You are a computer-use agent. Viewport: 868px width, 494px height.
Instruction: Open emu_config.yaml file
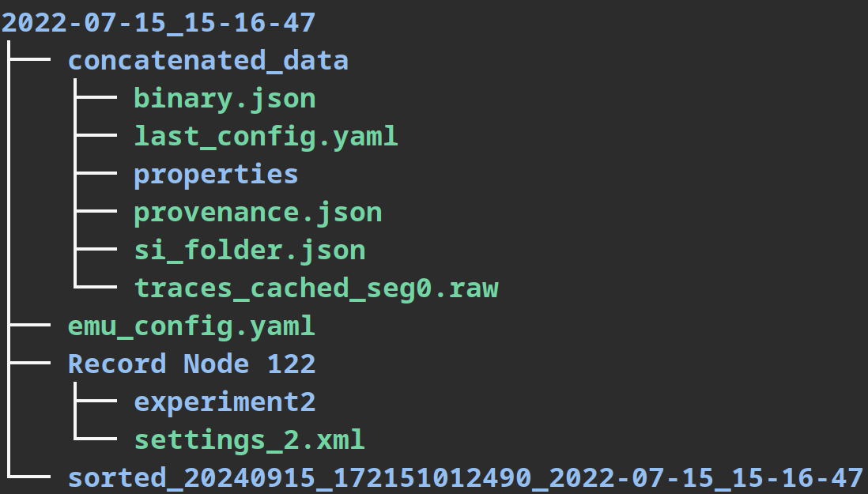(191, 326)
